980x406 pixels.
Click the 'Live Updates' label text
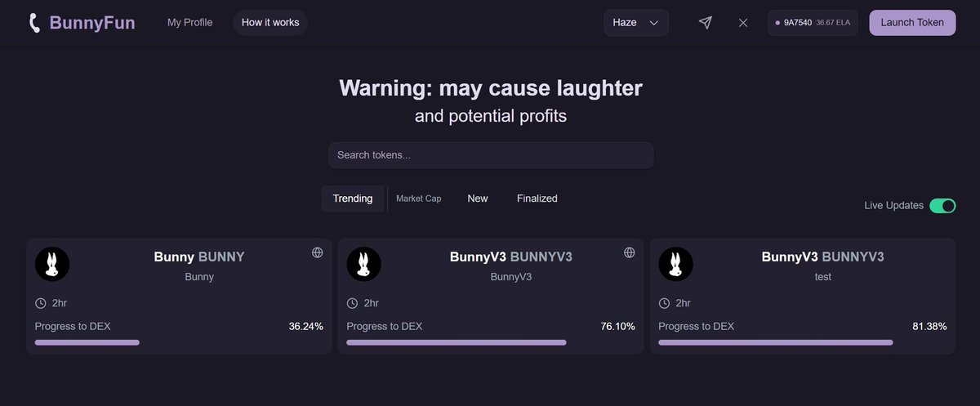[x=893, y=206]
